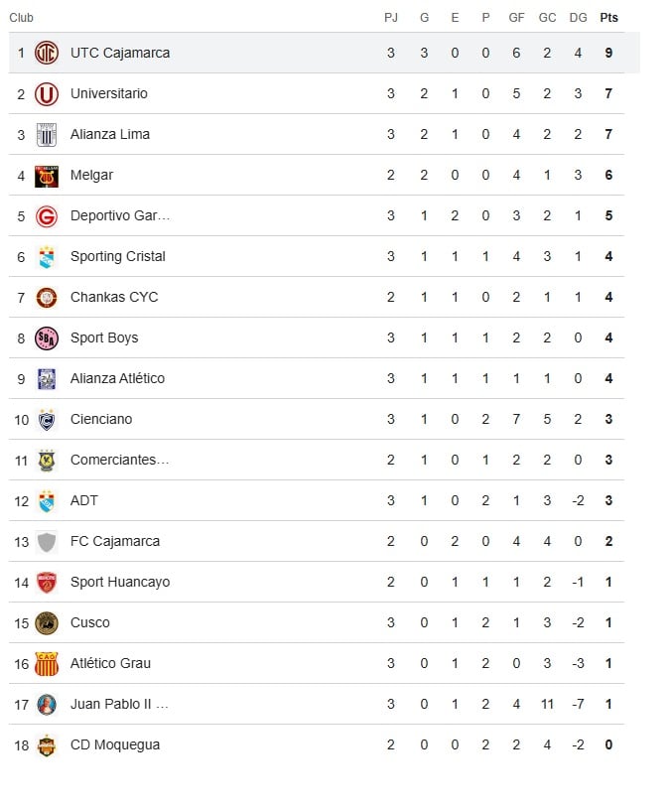
Task: Click the Club column header
Action: coord(21,18)
